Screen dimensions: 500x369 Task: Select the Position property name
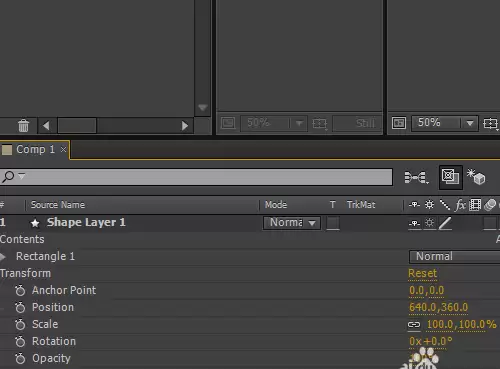(x=53, y=307)
